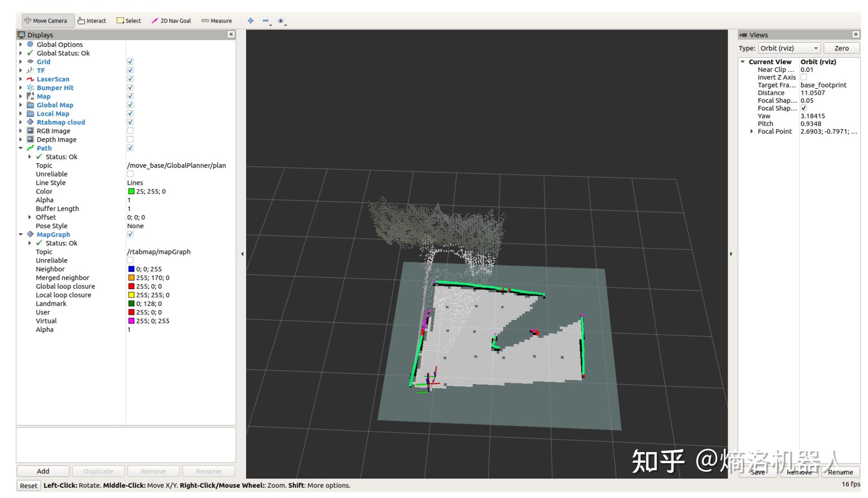Choose the 2D Nav Goal tool

point(171,21)
